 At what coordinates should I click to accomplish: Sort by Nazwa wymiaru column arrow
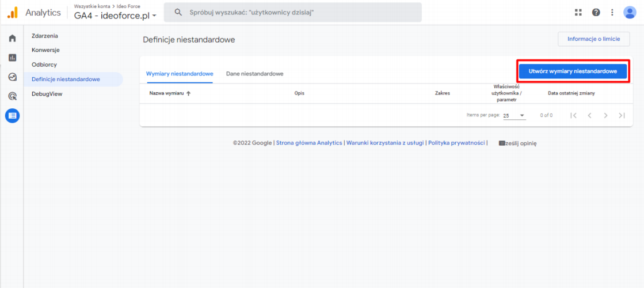tap(189, 93)
